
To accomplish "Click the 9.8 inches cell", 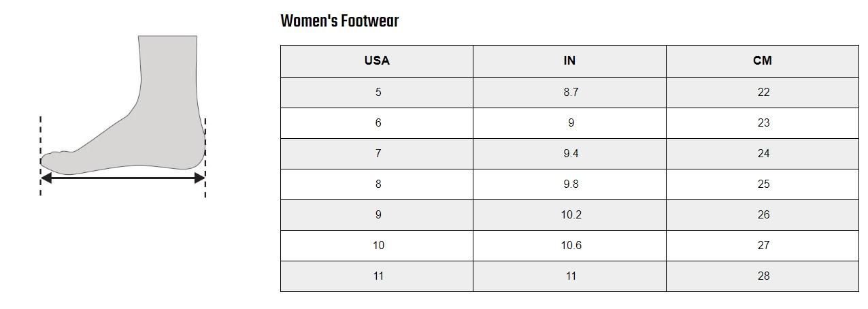I will point(569,184).
